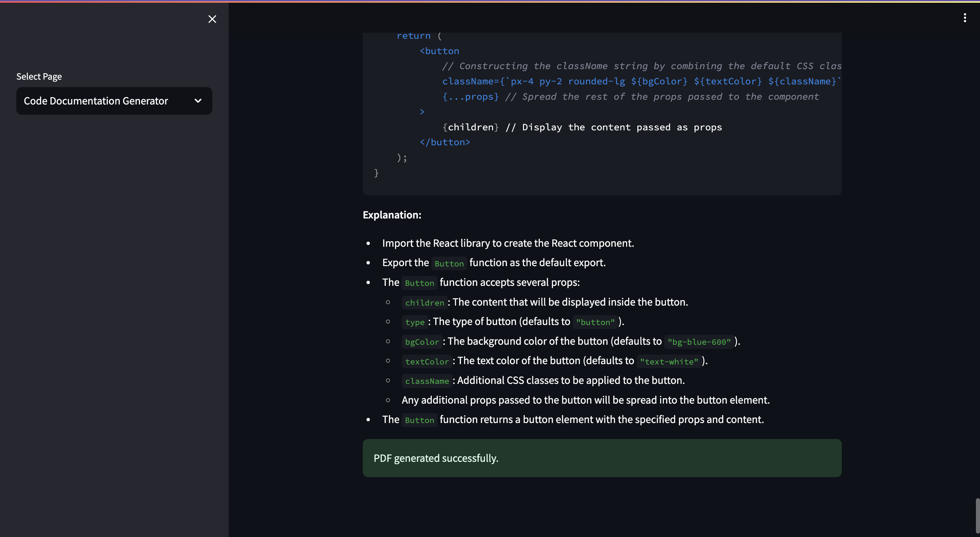Click the 'className' prop code chip
The width and height of the screenshot is (980, 537).
coord(427,381)
